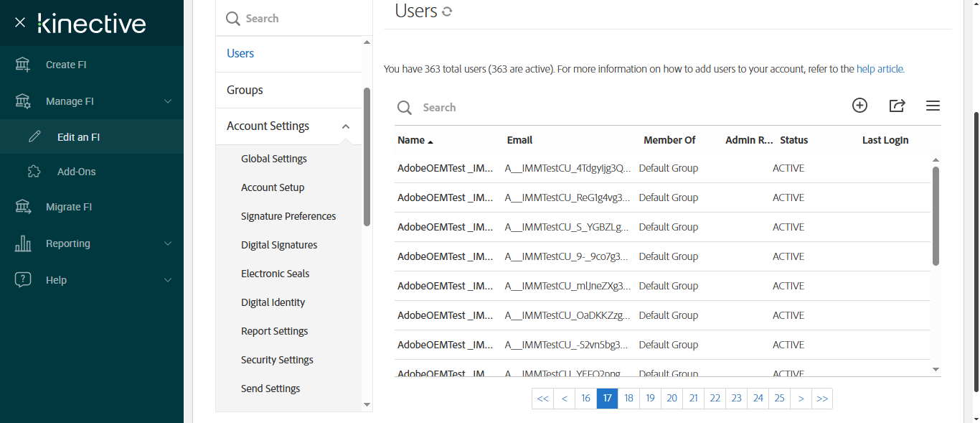Image resolution: width=980 pixels, height=423 pixels.
Task: Open Security Settings option
Action: pyautogui.click(x=277, y=360)
